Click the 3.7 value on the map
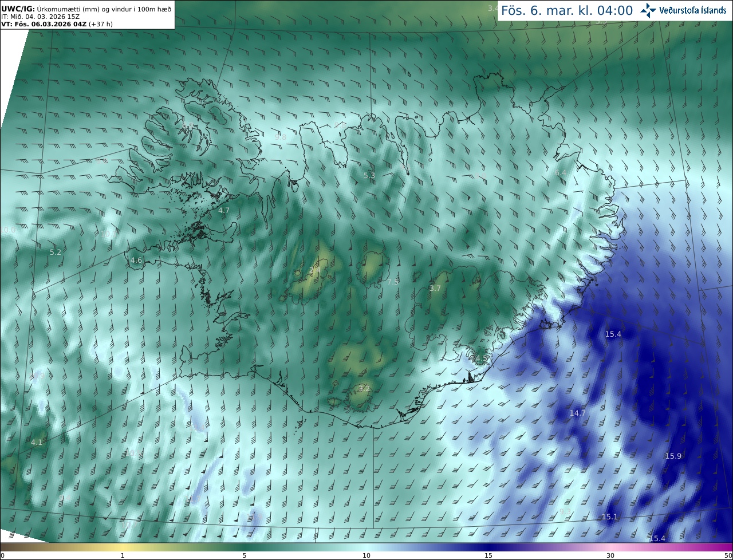 click(435, 288)
